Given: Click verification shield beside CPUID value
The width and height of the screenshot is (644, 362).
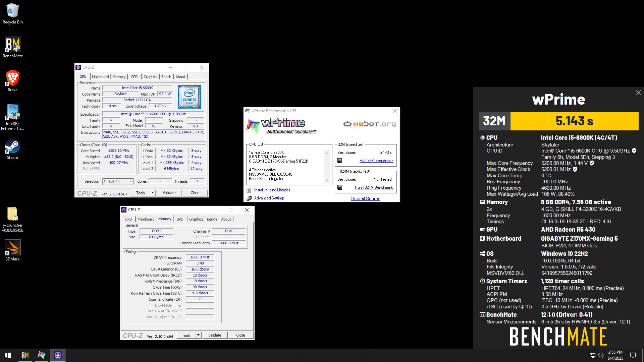Looking at the screenshot, I should 634,151.
